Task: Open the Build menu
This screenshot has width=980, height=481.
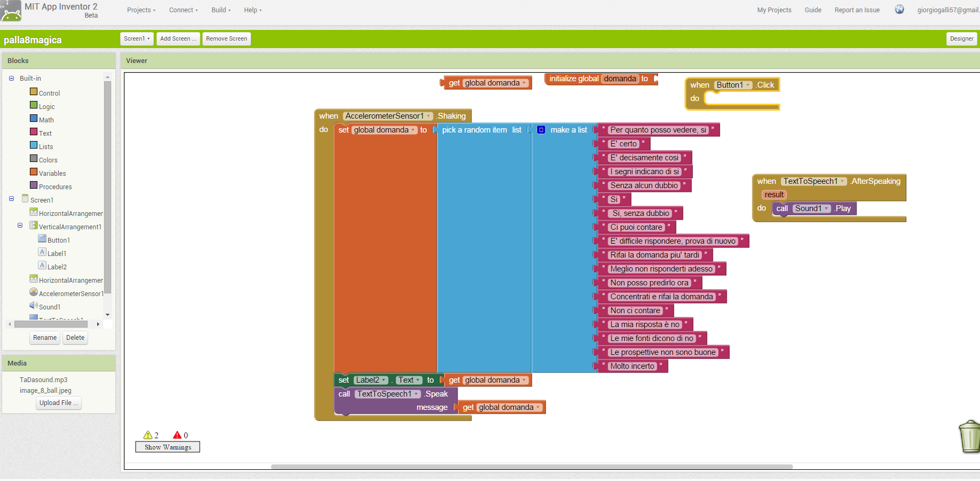Action: 221,10
